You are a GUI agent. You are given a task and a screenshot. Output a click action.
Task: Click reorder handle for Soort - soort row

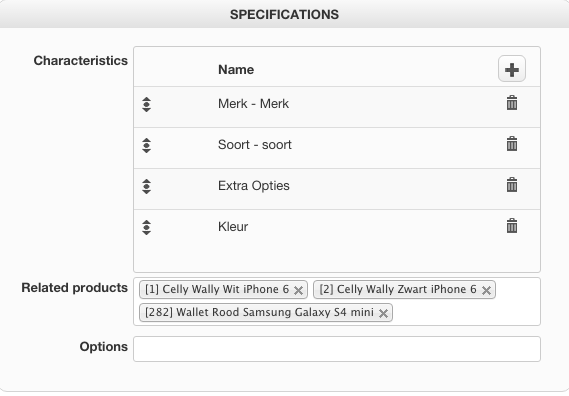146,146
